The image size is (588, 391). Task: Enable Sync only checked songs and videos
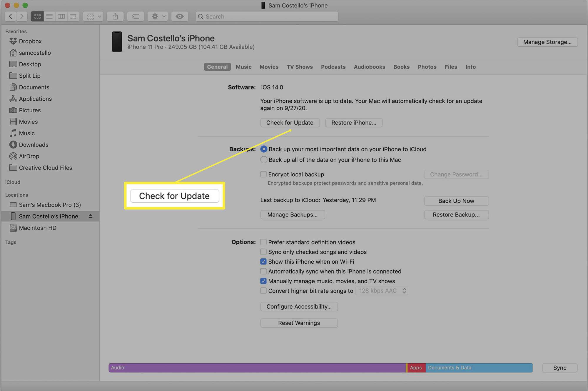(263, 252)
